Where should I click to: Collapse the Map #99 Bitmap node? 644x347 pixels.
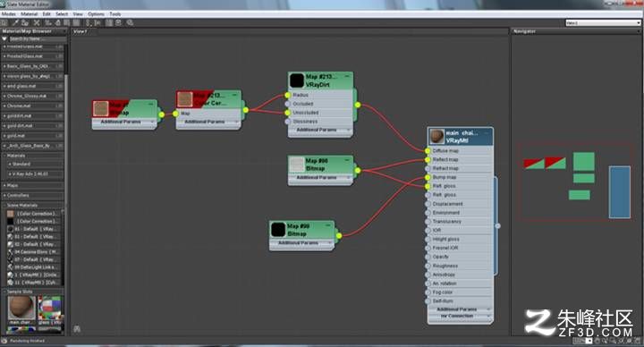(x=328, y=225)
